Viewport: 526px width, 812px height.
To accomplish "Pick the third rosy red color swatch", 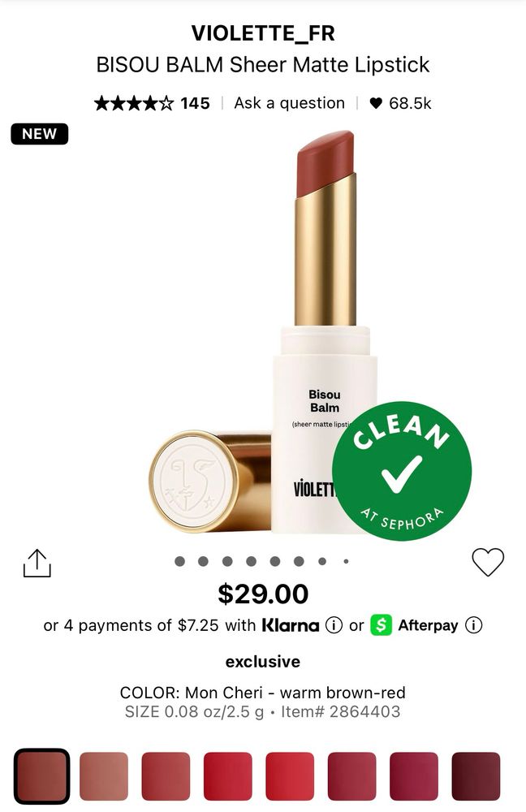I will [x=166, y=775].
